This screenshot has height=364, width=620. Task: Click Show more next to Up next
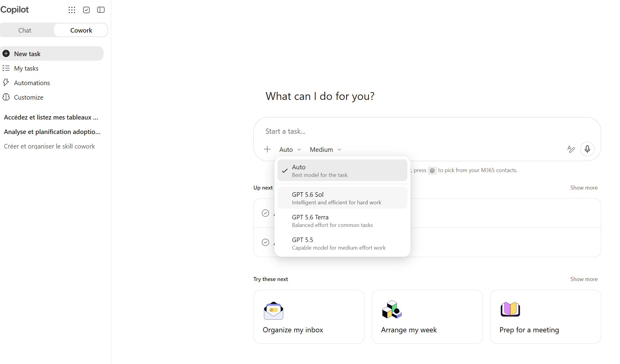(584, 188)
